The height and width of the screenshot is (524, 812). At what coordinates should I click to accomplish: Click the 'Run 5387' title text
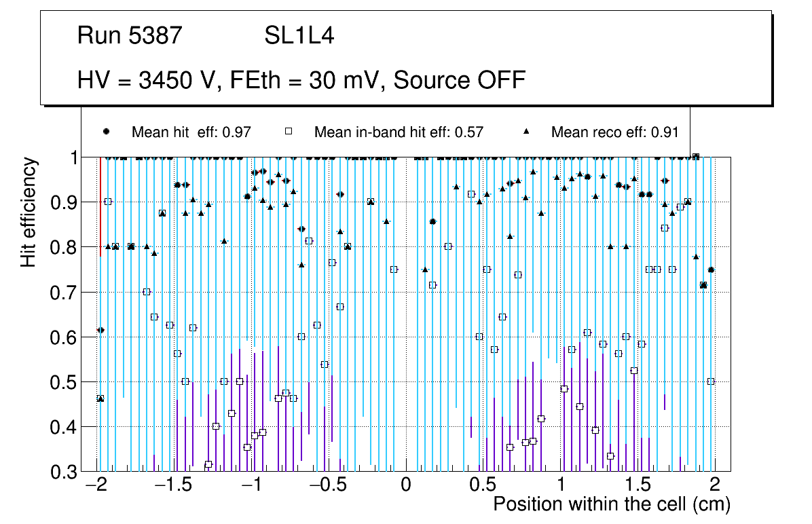[130, 35]
